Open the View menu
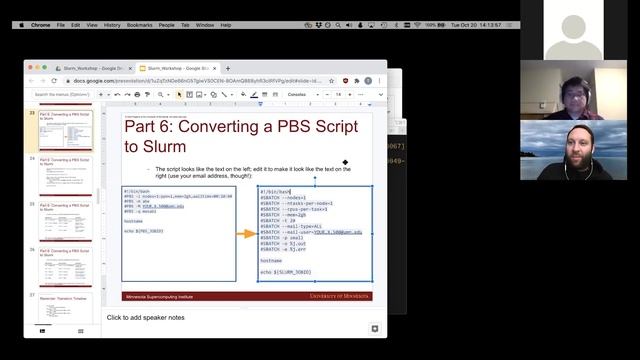This screenshot has width=640, height=360. click(x=92, y=25)
